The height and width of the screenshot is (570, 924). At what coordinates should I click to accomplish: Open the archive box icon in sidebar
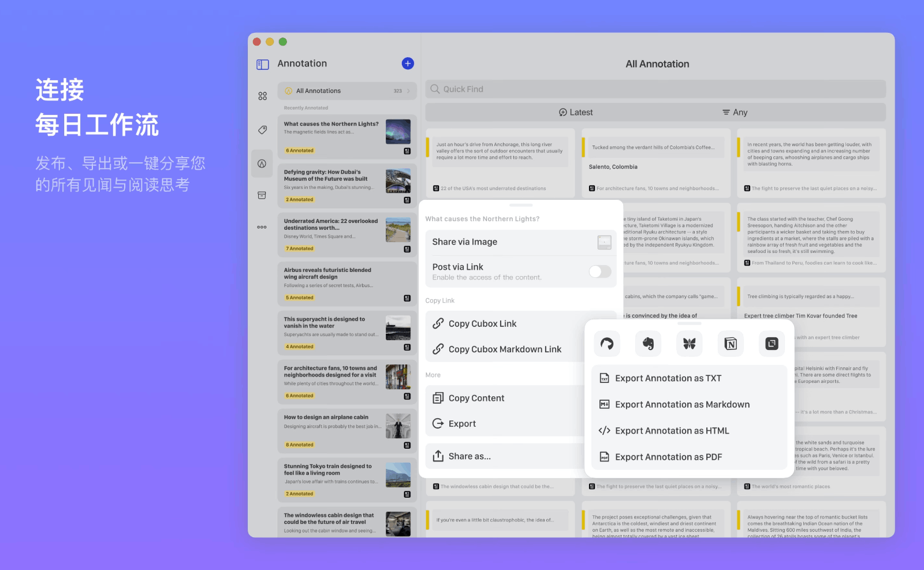pyautogui.click(x=262, y=196)
